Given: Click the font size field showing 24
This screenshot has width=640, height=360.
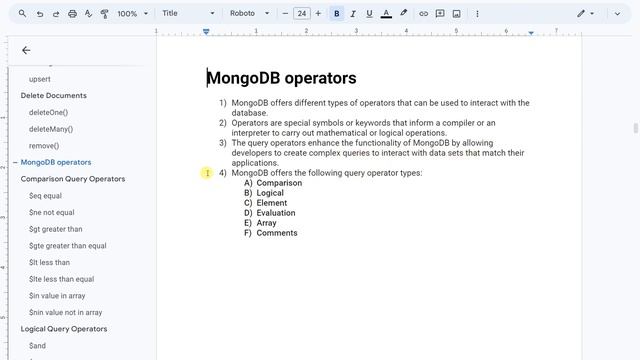Looking at the screenshot, I should [x=302, y=13].
